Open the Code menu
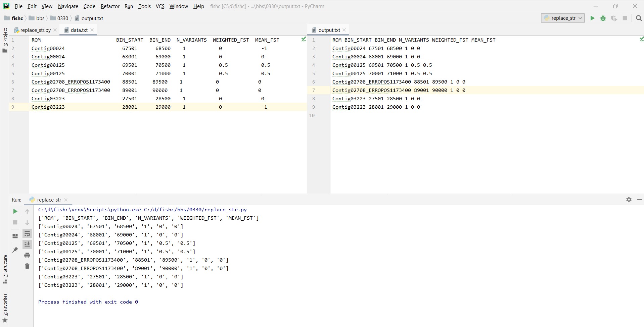This screenshot has width=644, height=327. coord(89,6)
